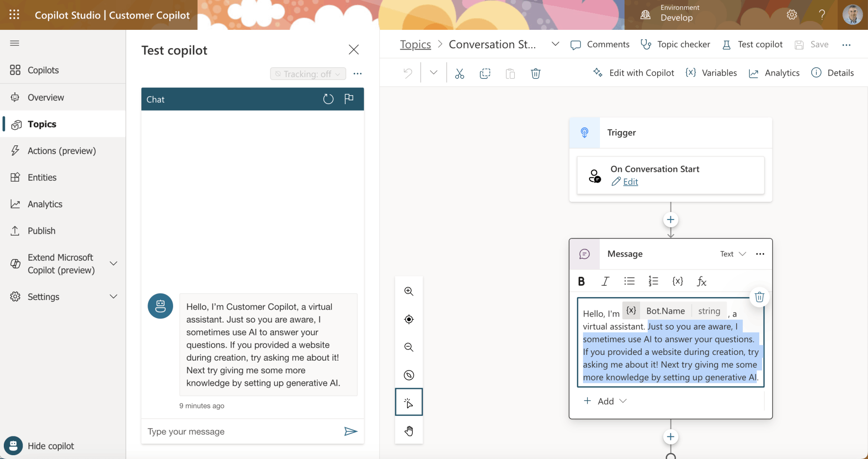
Task: Insert variable with {x} icon in message
Action: [677, 281]
